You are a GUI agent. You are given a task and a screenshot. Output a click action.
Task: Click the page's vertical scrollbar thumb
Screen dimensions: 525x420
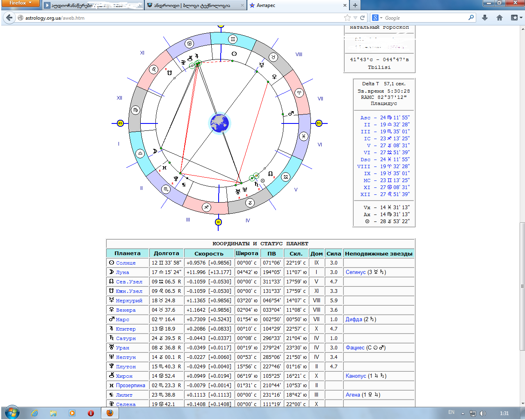522,286
